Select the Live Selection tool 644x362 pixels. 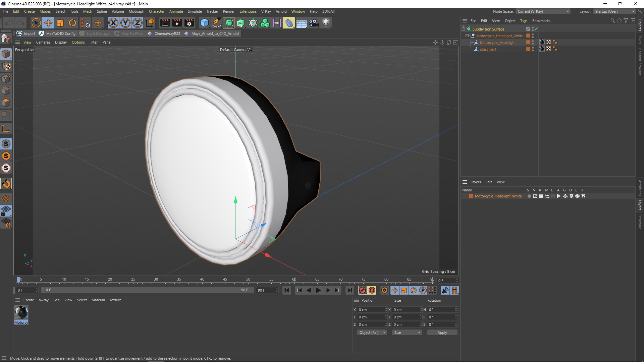pos(36,23)
